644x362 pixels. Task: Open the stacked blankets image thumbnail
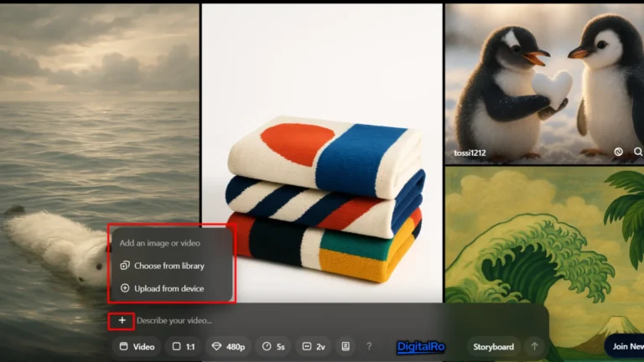pyautogui.click(x=323, y=151)
